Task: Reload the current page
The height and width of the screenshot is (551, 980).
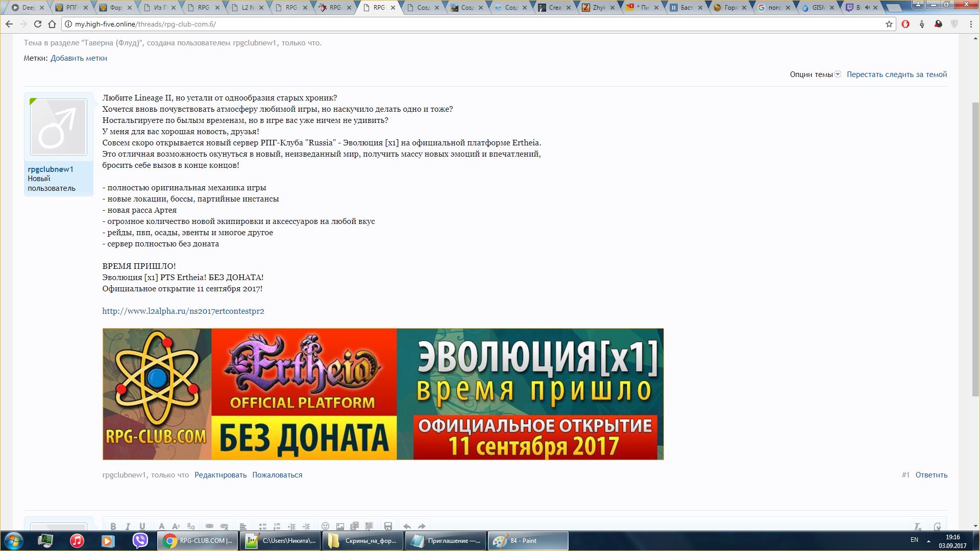Action: coord(38,24)
